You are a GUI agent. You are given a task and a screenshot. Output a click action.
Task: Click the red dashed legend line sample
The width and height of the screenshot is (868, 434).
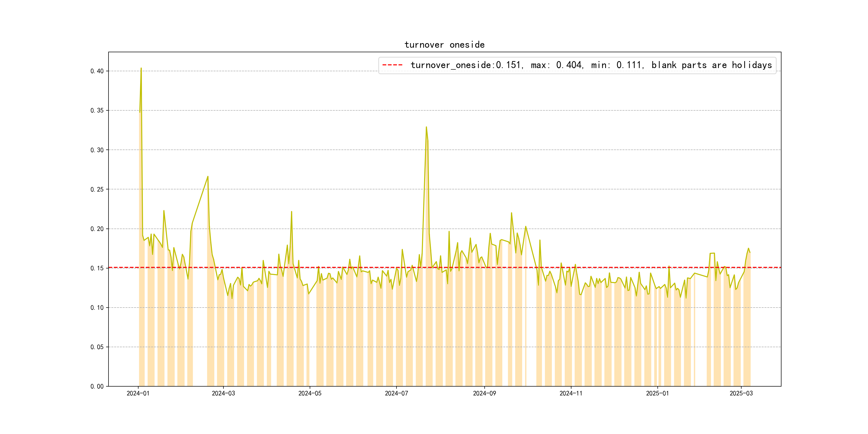click(x=392, y=65)
